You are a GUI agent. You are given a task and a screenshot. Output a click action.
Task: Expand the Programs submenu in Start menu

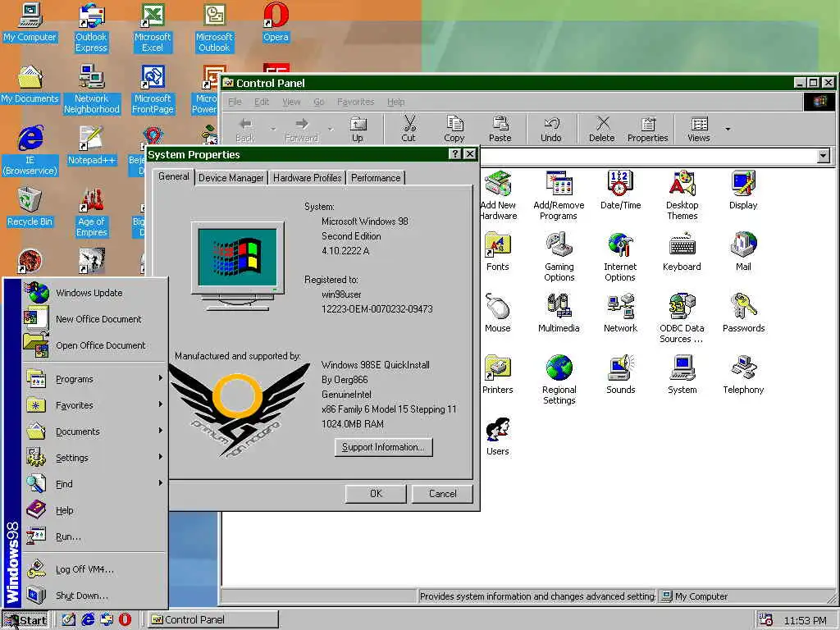[x=94, y=379]
